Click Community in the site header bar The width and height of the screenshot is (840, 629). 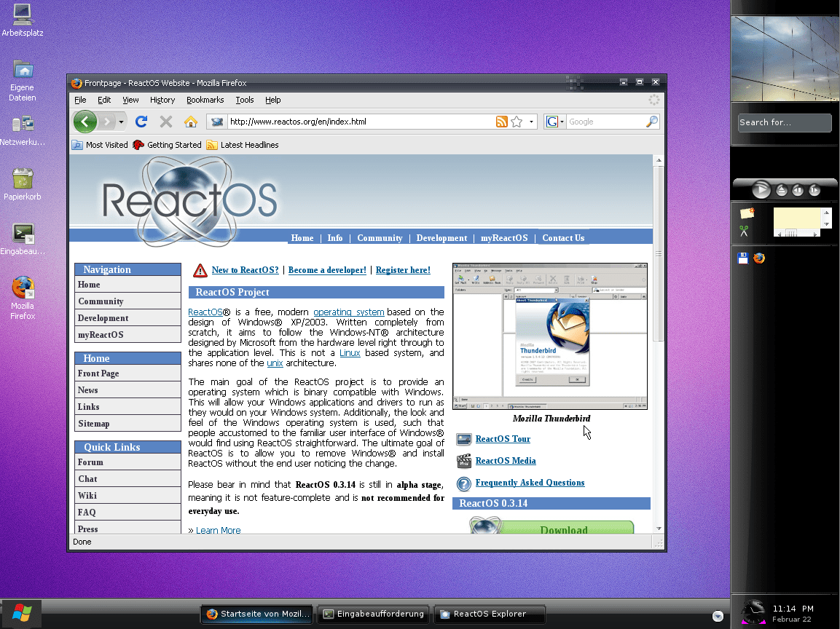pyautogui.click(x=380, y=237)
